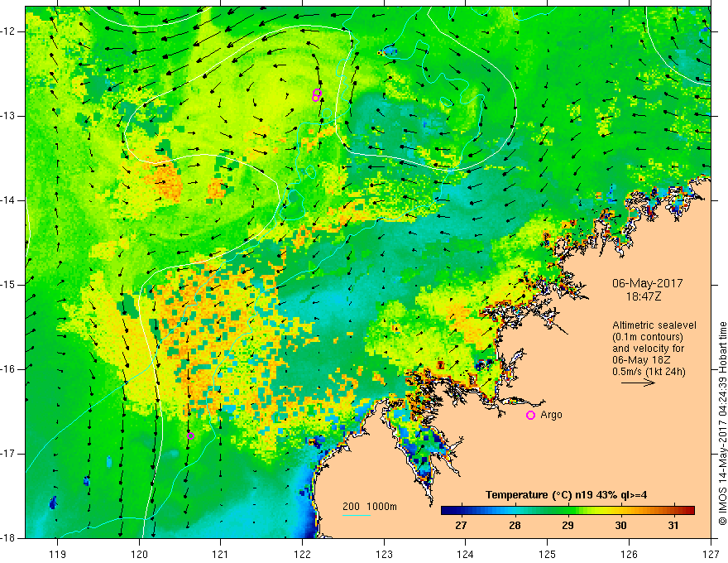
Task: Click latitude axis label '-15'
Action: pyautogui.click(x=8, y=285)
